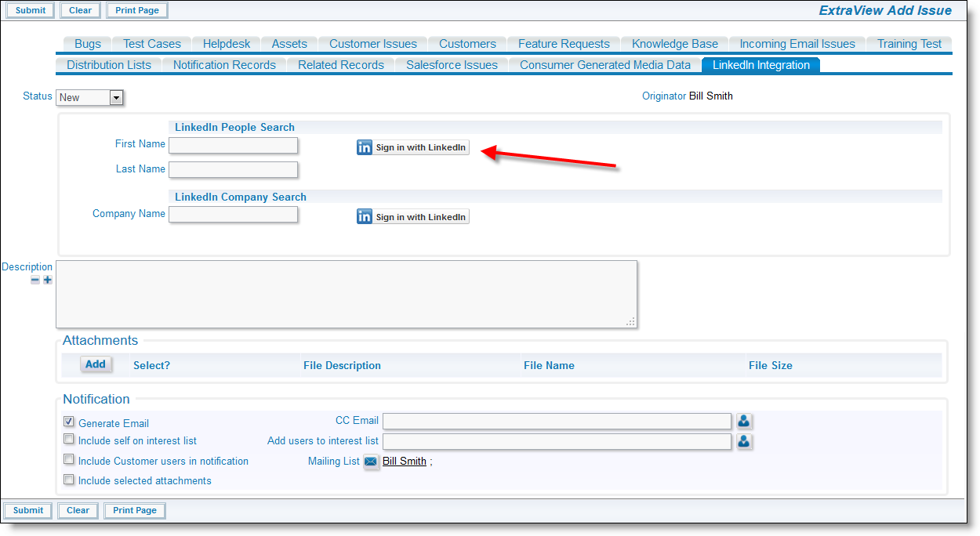Add an attachment with the Add button
The image size is (980, 536).
tap(96, 364)
